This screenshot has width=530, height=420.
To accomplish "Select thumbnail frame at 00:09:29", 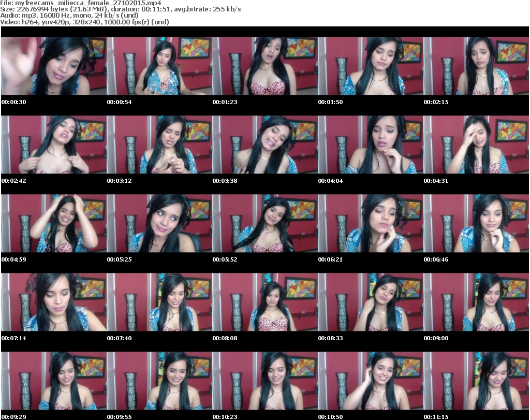I will pyautogui.click(x=54, y=381).
